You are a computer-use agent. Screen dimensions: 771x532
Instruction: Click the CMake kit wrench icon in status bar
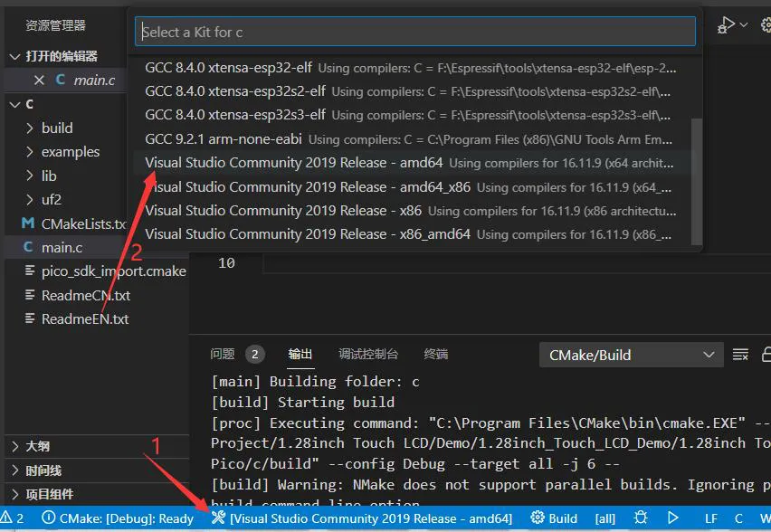218,518
